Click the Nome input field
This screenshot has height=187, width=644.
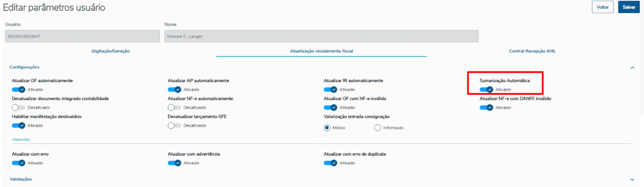click(x=321, y=36)
